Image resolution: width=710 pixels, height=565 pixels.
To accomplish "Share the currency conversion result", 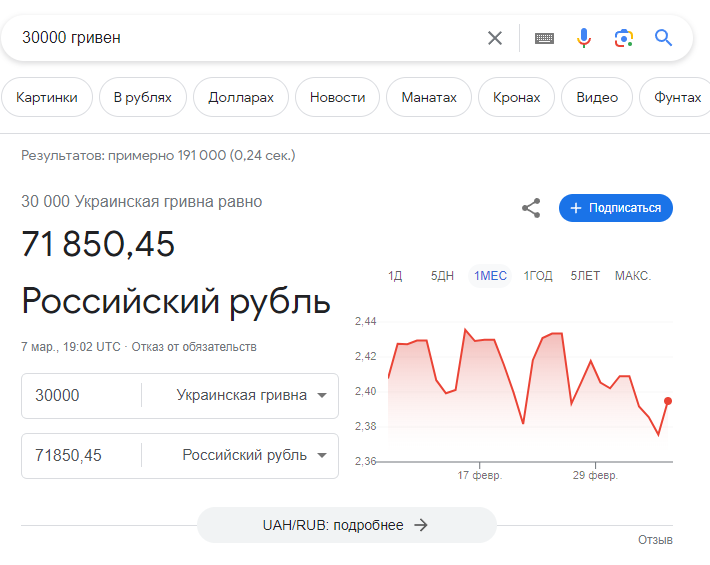I will coord(531,208).
